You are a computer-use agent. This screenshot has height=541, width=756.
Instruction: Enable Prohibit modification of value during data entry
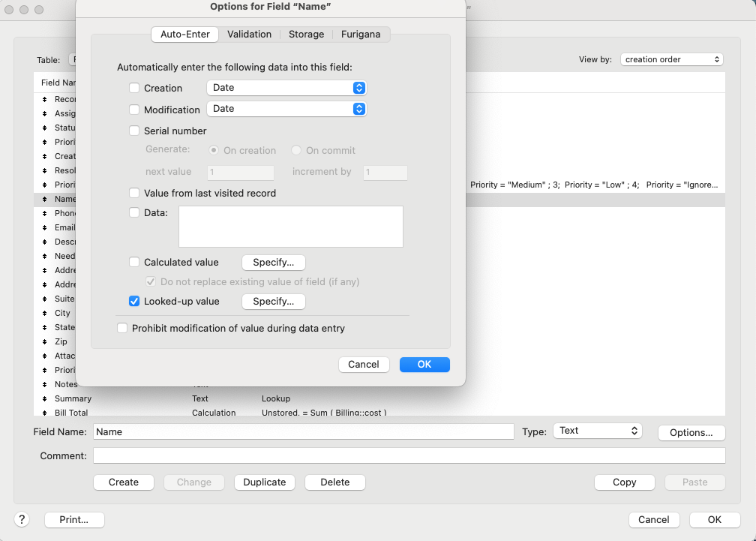coord(122,328)
